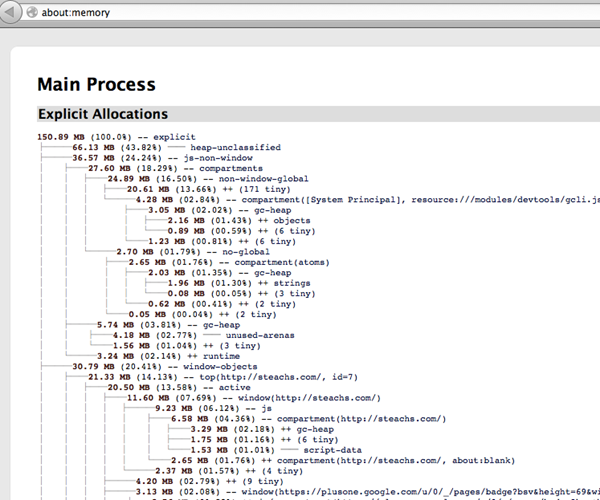The height and width of the screenshot is (500, 600).
Task: Expand the (6 tiny) 1.23 MB entry
Action: click(x=222, y=241)
